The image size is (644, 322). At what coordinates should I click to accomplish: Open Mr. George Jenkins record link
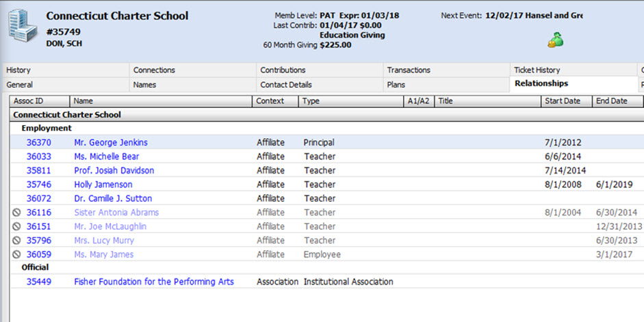click(x=110, y=142)
